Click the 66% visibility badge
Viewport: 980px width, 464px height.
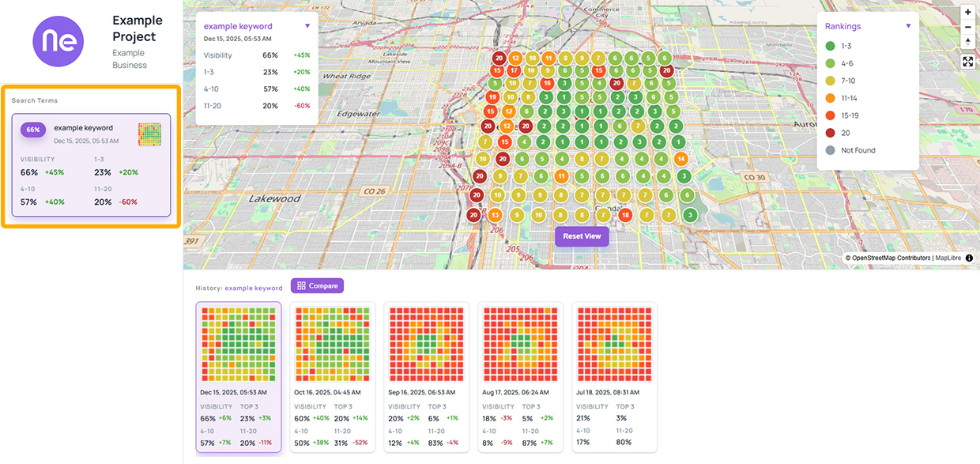point(33,130)
